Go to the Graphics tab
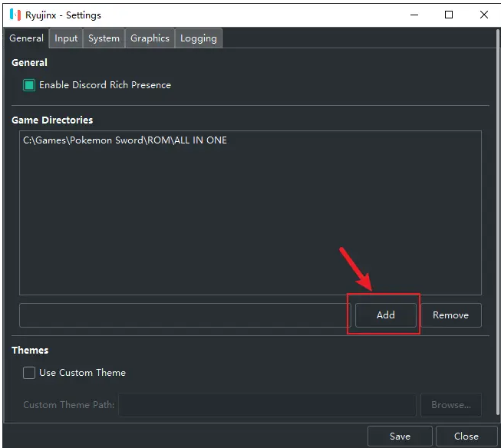 point(150,38)
